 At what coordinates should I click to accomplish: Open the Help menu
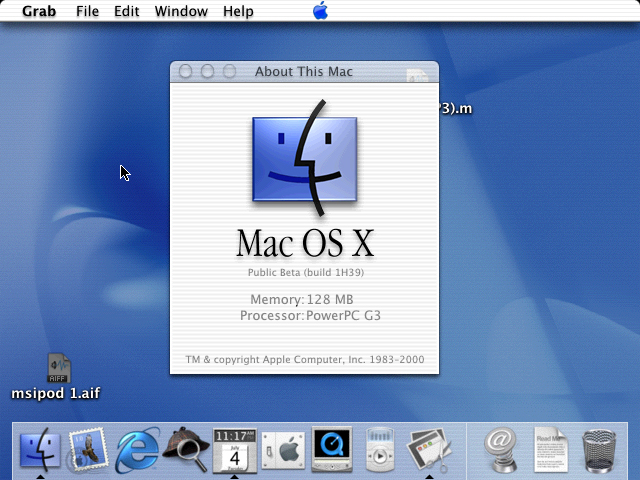238,11
